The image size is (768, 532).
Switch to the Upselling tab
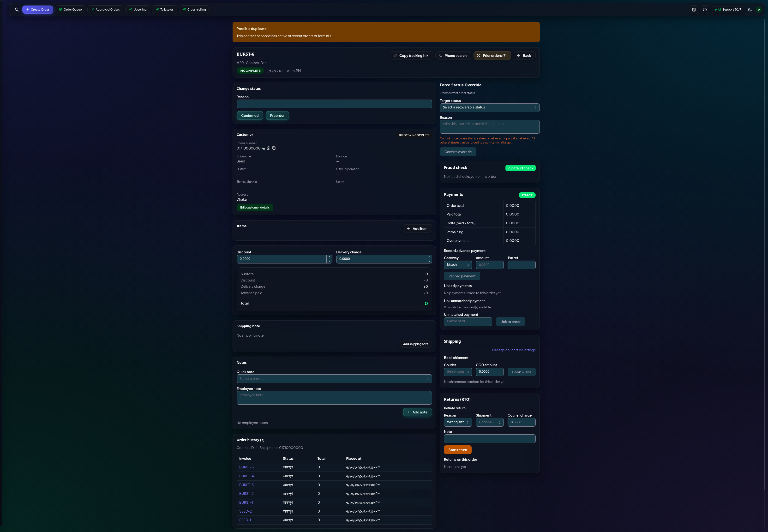click(x=138, y=10)
